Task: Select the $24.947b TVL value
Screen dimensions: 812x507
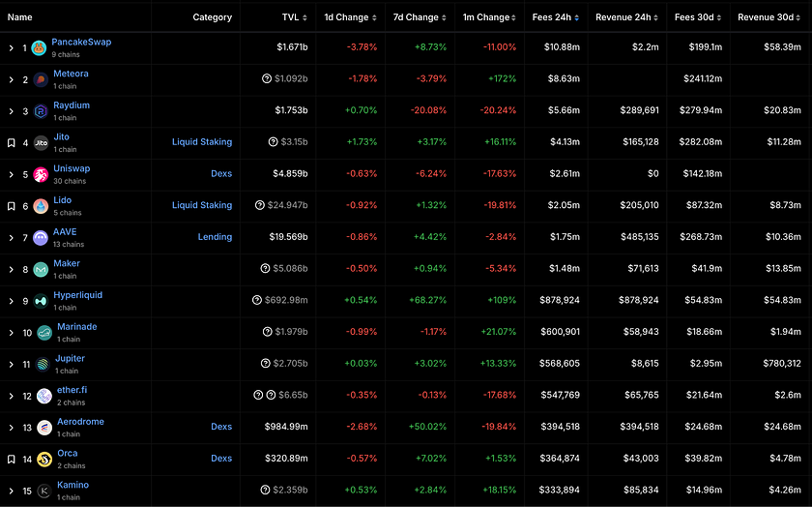Action: (287, 205)
